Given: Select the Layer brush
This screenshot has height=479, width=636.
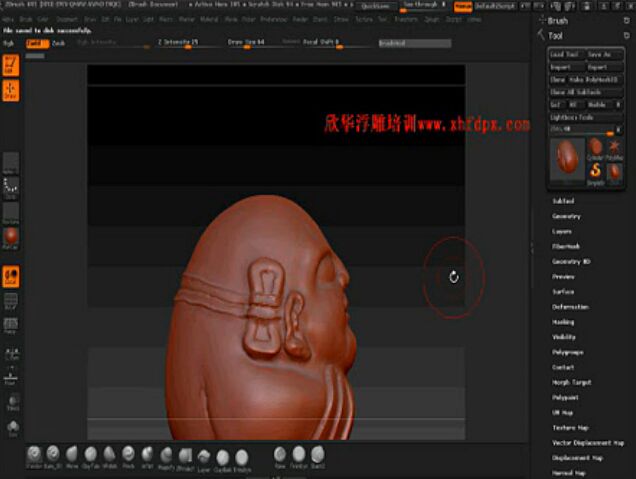Looking at the screenshot, I should [204, 459].
